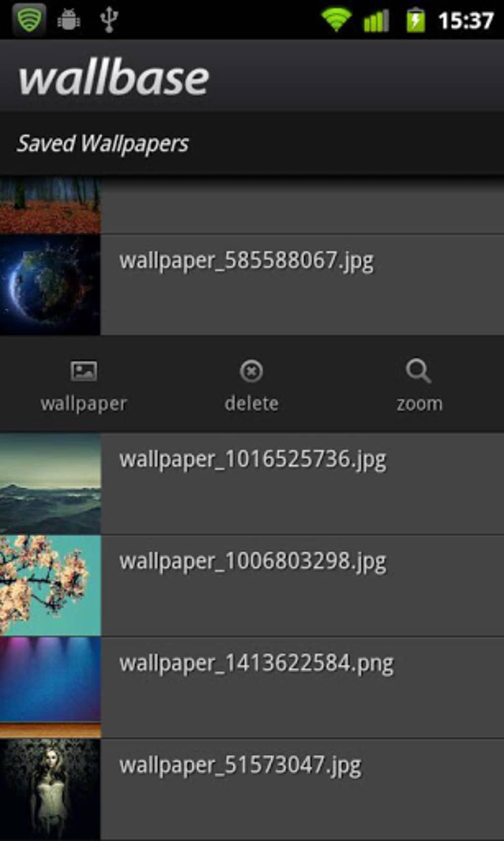Tap the Android debug status icon
The height and width of the screenshot is (841, 504).
(x=69, y=20)
